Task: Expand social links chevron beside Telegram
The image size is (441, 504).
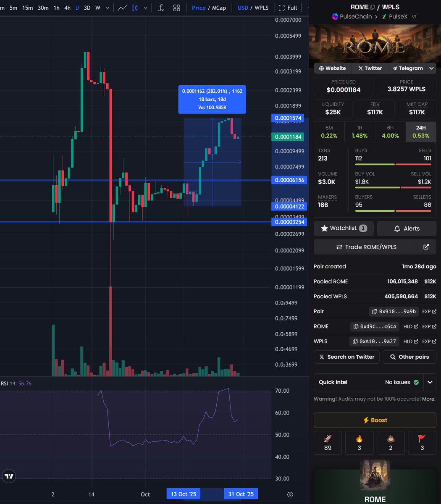Action: (431, 68)
